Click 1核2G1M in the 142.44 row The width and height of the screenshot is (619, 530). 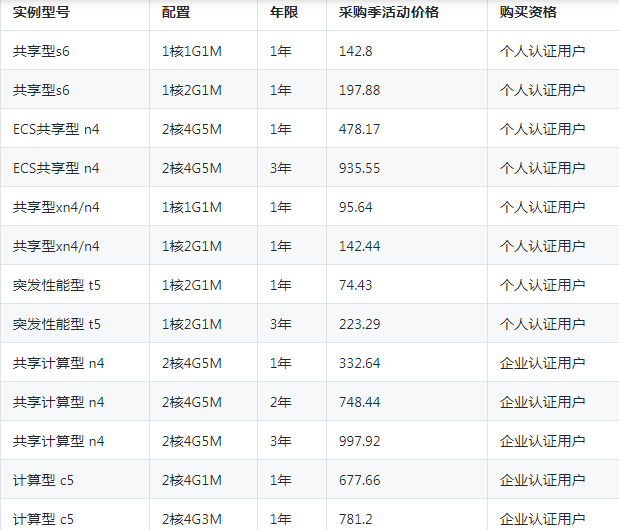(192, 246)
